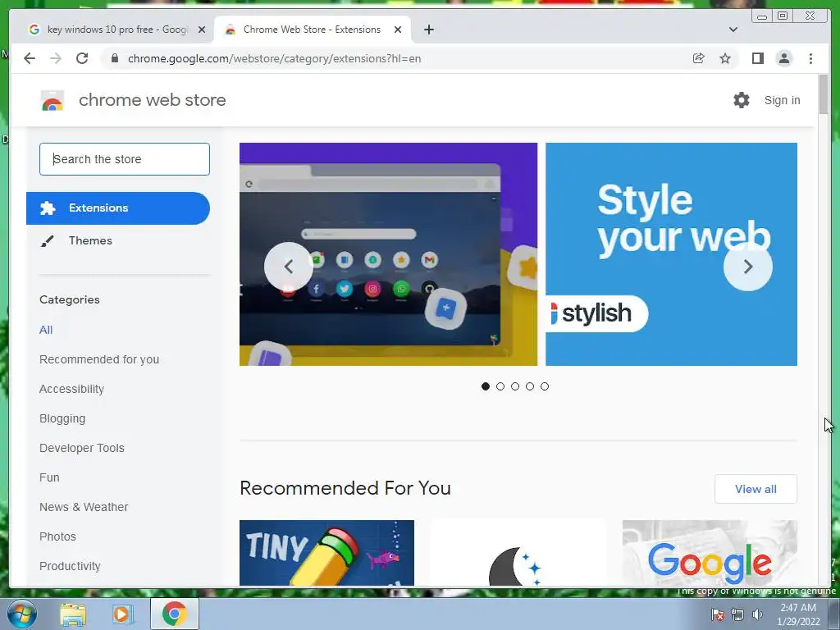Open the Google extension card
Image resolution: width=840 pixels, height=630 pixels.
pos(710,553)
